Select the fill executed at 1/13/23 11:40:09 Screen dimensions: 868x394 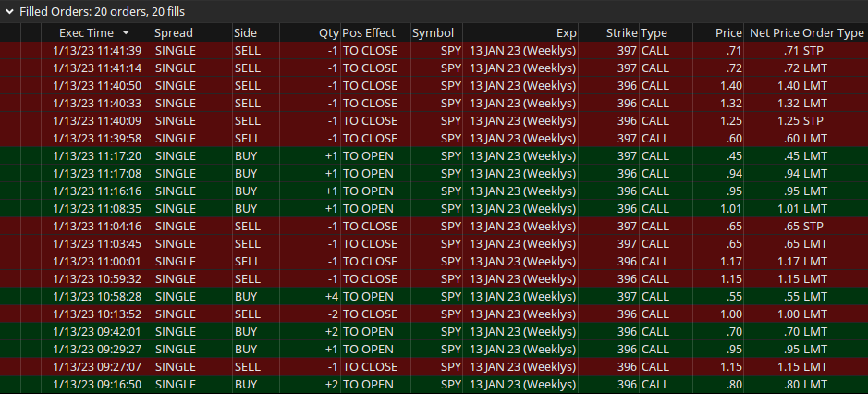[x=434, y=121]
